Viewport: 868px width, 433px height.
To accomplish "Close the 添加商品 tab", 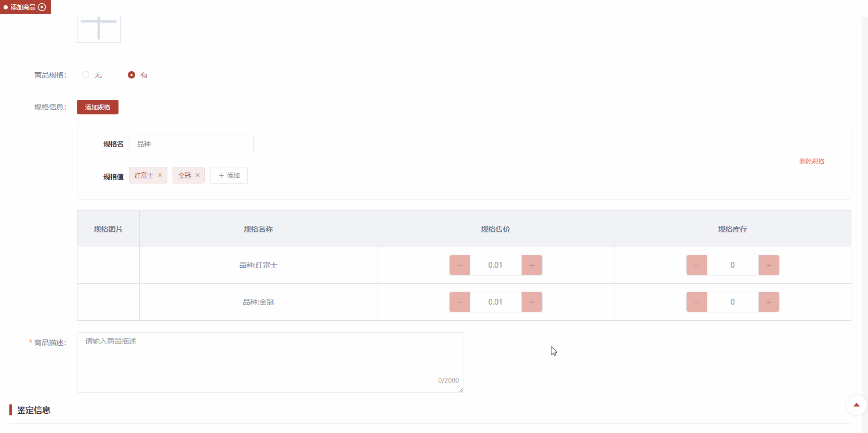I will pyautogui.click(x=42, y=7).
